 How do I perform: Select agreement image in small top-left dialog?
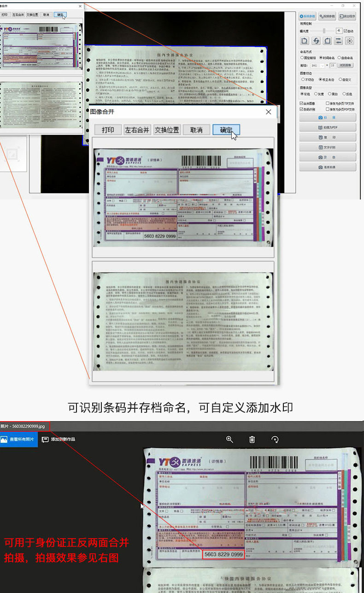coord(41,106)
